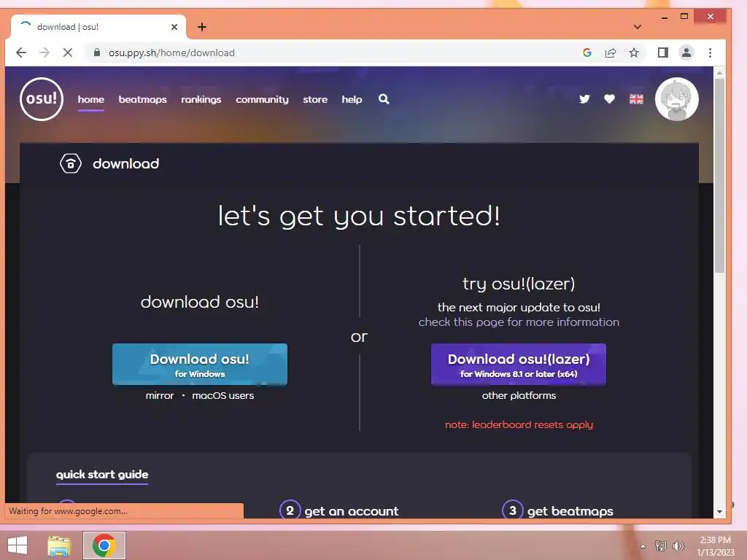Go back with the browser back arrow
This screenshot has width=747, height=560.
click(x=21, y=52)
